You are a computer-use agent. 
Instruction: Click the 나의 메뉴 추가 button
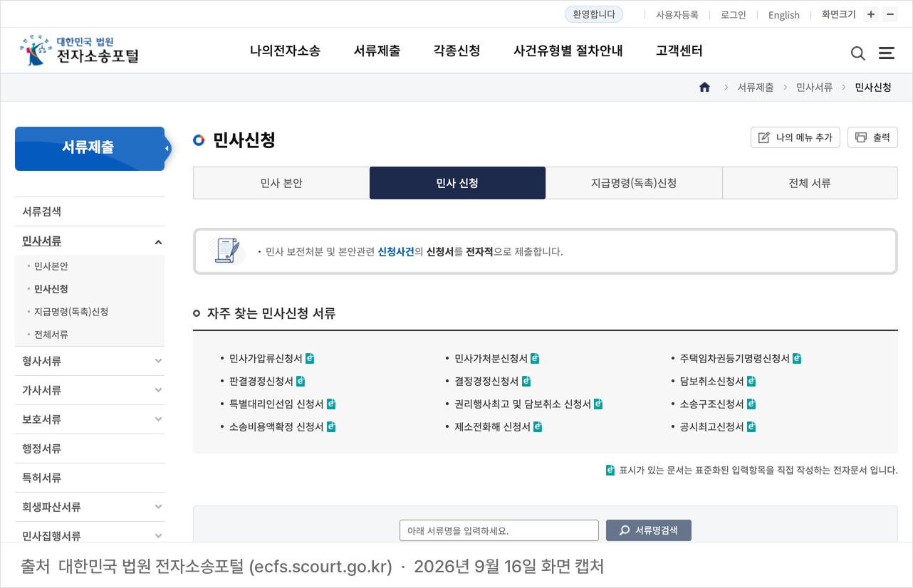(795, 137)
